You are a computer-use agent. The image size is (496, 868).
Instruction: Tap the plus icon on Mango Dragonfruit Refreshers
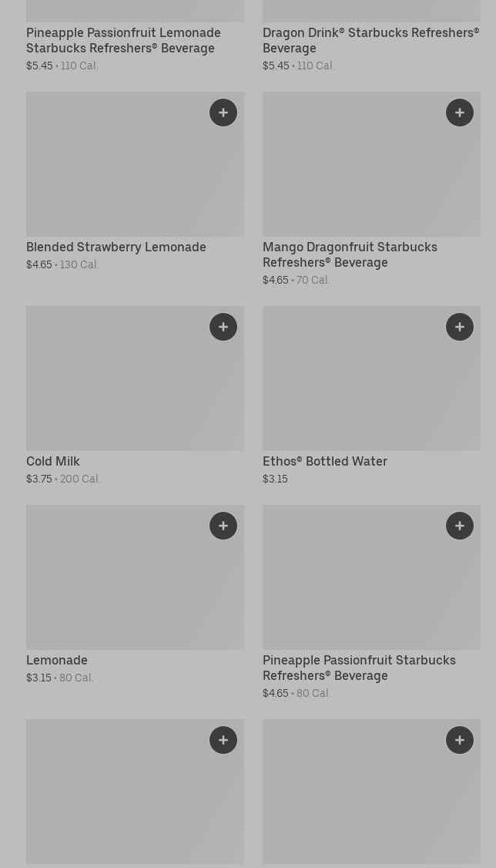click(x=460, y=113)
